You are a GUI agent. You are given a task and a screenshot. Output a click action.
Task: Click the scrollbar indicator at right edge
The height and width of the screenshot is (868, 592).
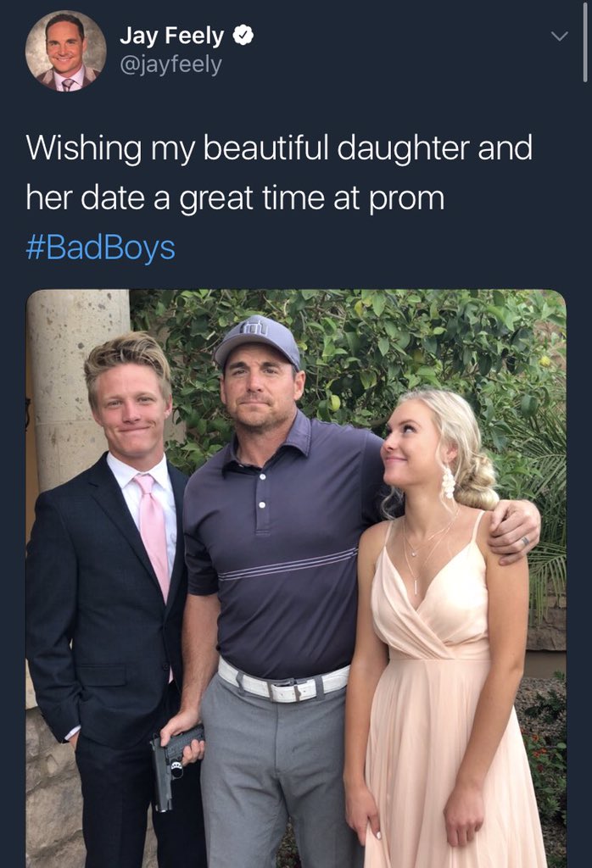(x=585, y=42)
